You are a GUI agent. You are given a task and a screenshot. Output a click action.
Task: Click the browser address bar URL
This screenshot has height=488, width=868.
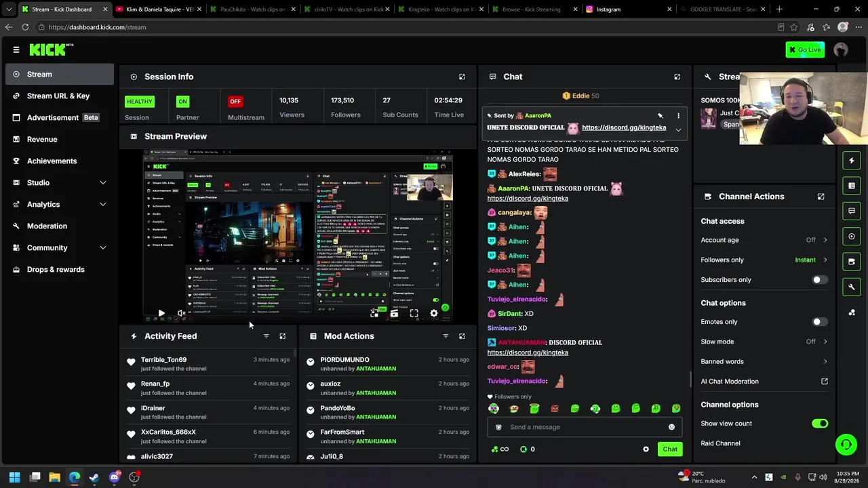click(97, 27)
